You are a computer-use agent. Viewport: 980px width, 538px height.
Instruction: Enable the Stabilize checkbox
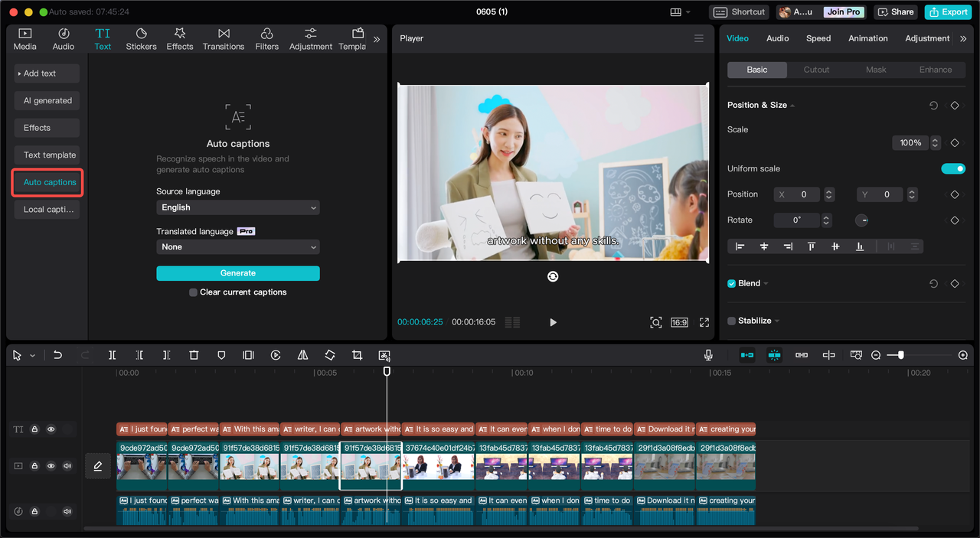coord(731,321)
